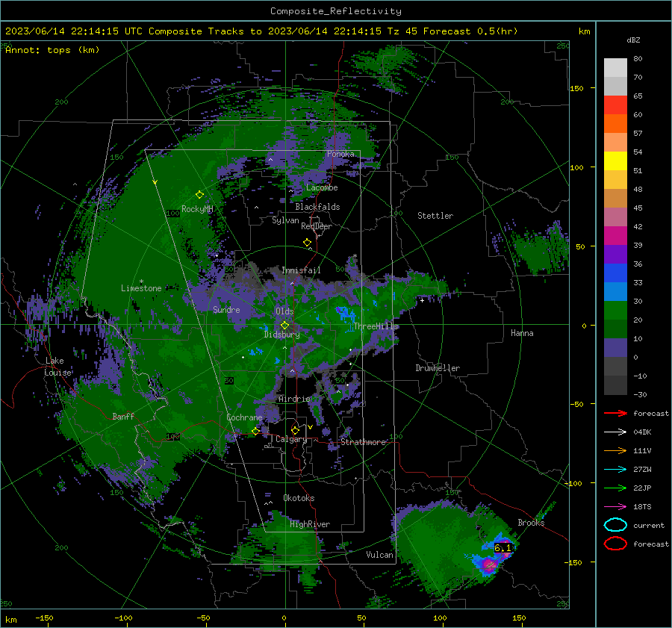Select the Drumheller label
Screen dimensions: 672x628
438,368
